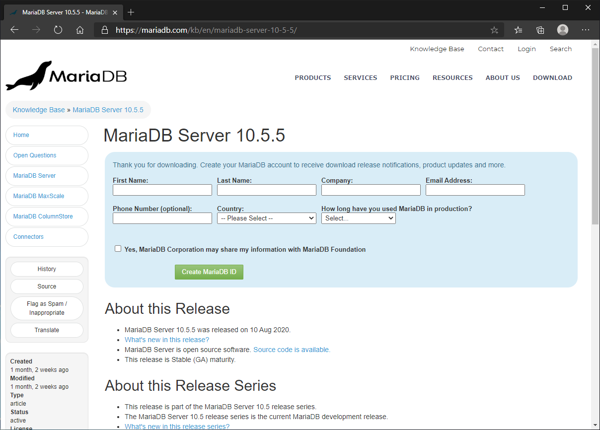Open the What's new in this release link
This screenshot has height=430, width=600.
coord(167,340)
